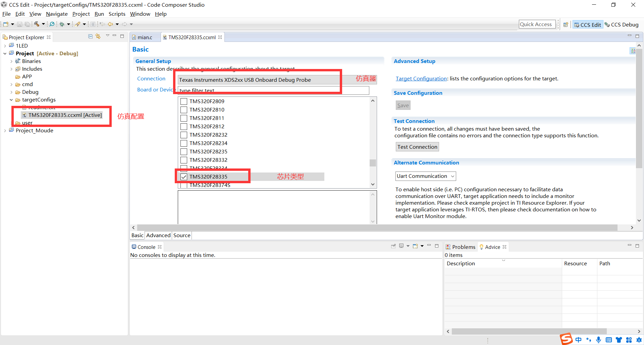Close the Advice view tab
Screen dimensions: 644x345
tap(504, 247)
